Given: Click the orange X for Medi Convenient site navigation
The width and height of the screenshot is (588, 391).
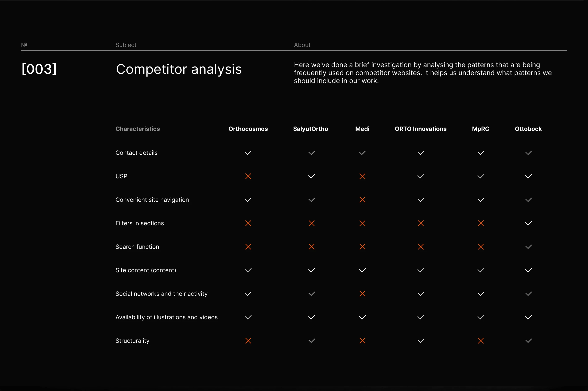Looking at the screenshot, I should pos(362,200).
